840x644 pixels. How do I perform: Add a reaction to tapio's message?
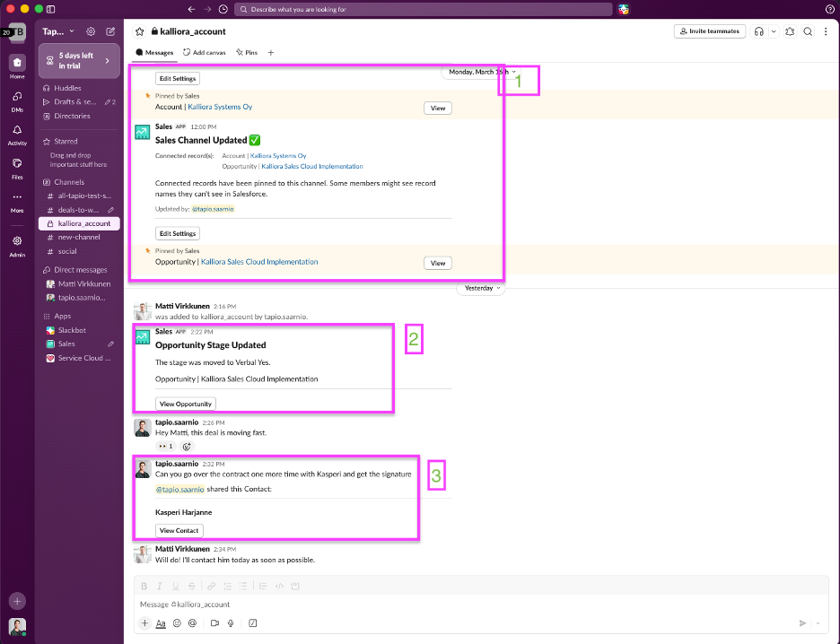(x=187, y=447)
